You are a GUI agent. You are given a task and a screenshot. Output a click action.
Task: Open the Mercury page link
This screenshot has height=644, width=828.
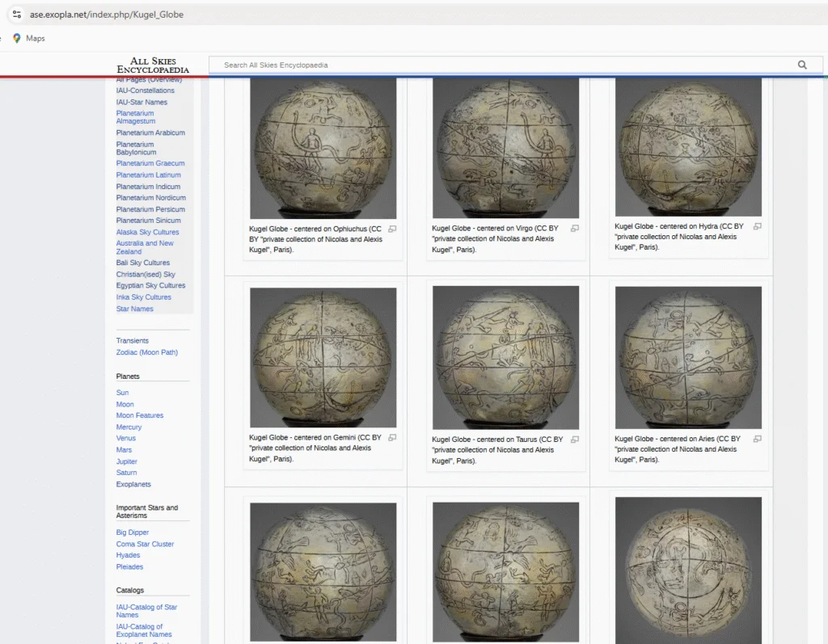(x=129, y=427)
